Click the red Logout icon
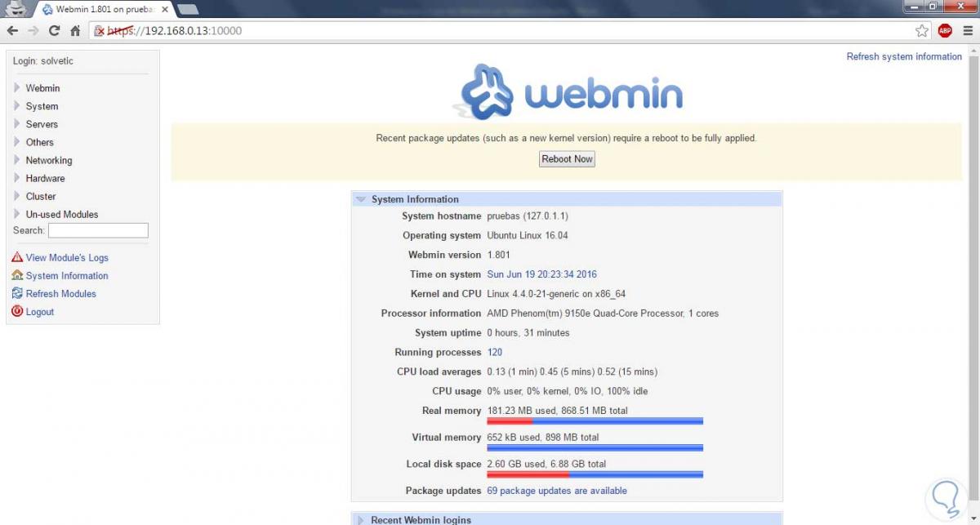The height and width of the screenshot is (525, 980). (x=17, y=311)
